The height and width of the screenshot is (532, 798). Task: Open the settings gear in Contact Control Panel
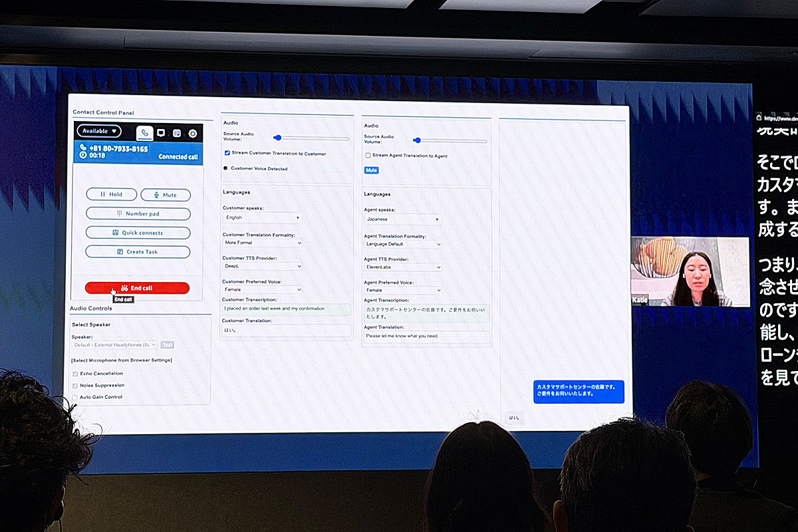pos(193,133)
